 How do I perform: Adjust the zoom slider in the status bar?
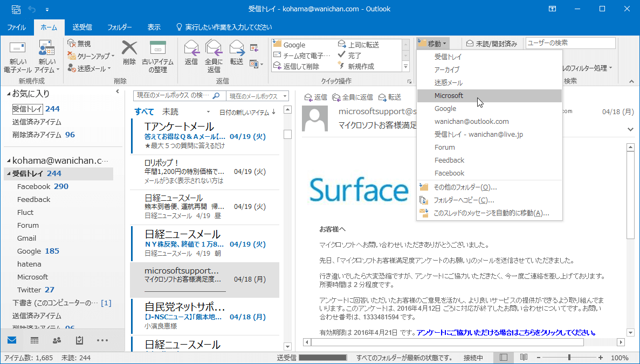pos(569,358)
